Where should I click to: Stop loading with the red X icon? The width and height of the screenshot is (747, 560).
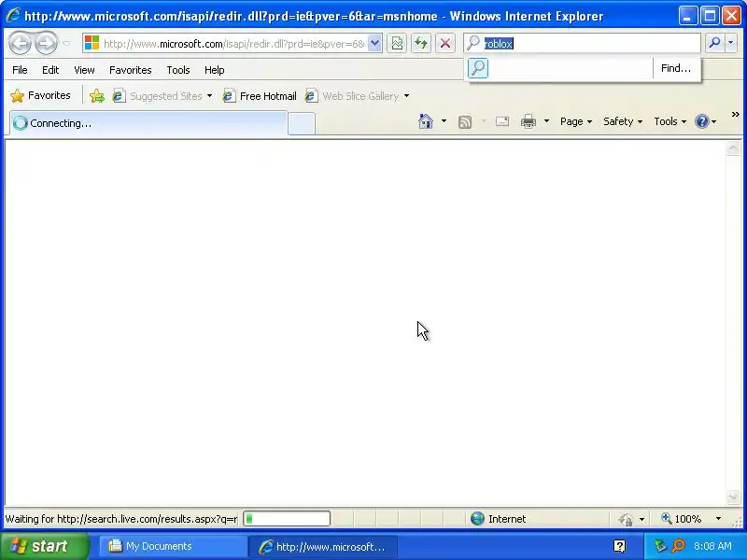pyautogui.click(x=445, y=43)
